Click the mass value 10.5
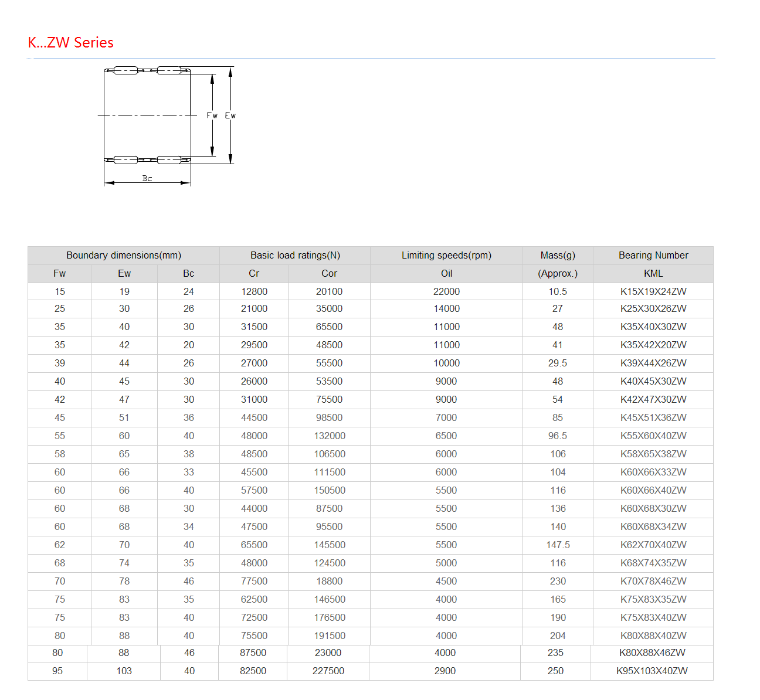The width and height of the screenshot is (760, 700). coord(558,291)
